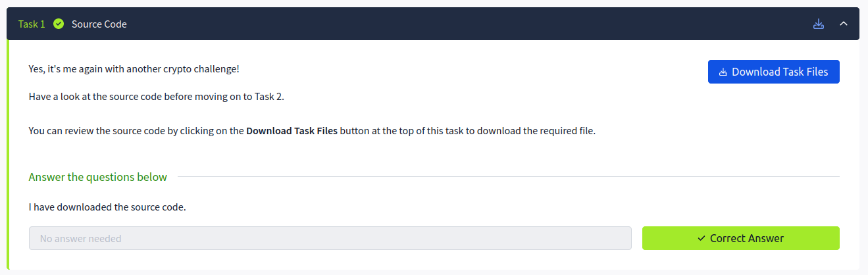The width and height of the screenshot is (868, 275).
Task: Click the green completed checkmark icon
Action: [59, 24]
